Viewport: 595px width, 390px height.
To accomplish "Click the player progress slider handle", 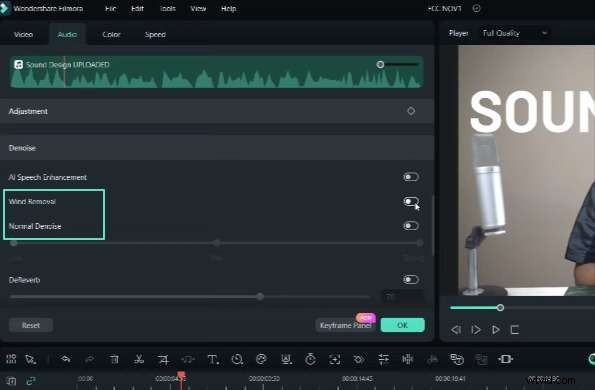I will tap(500, 308).
